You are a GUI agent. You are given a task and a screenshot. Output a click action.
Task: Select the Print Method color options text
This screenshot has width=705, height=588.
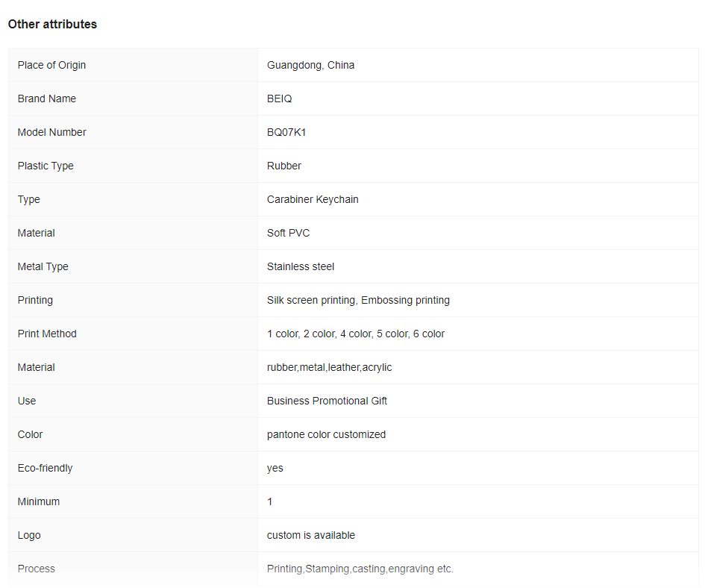(356, 334)
